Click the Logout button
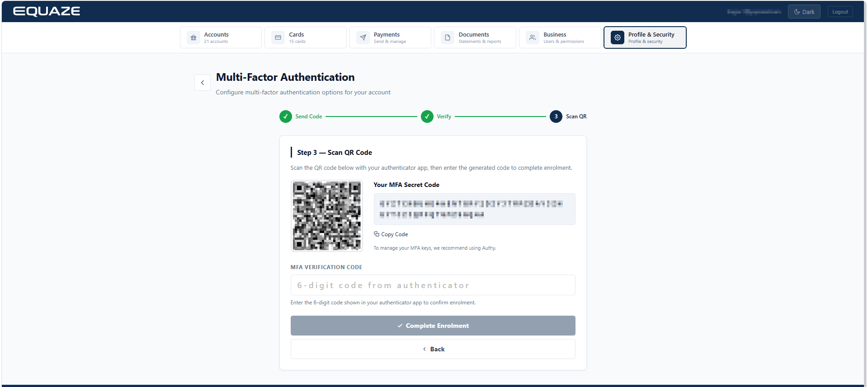868x387 pixels. [x=840, y=12]
